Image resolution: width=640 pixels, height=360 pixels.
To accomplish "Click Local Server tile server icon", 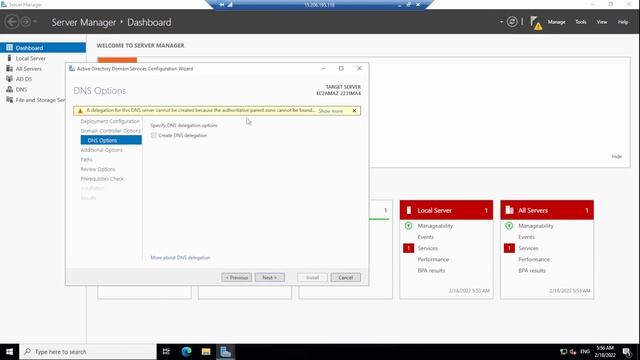I will click(409, 210).
